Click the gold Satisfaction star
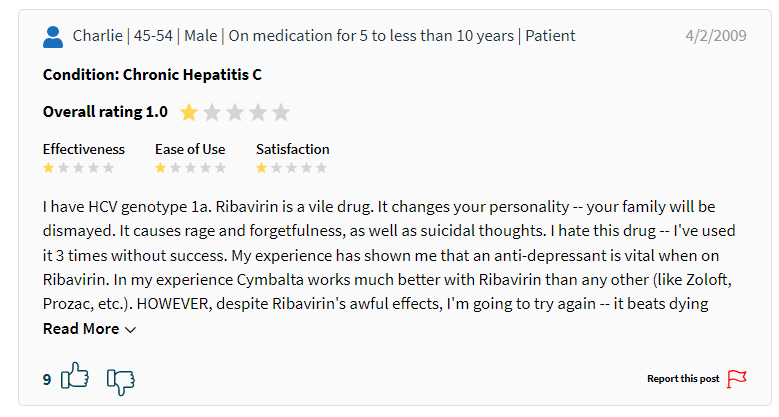 [x=261, y=168]
